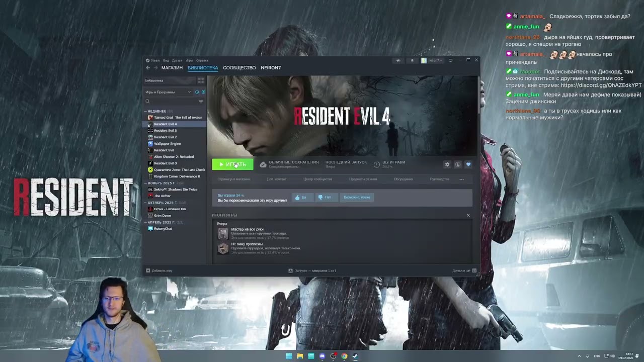Click Возможно, позже button
The height and width of the screenshot is (362, 644).
point(357,198)
